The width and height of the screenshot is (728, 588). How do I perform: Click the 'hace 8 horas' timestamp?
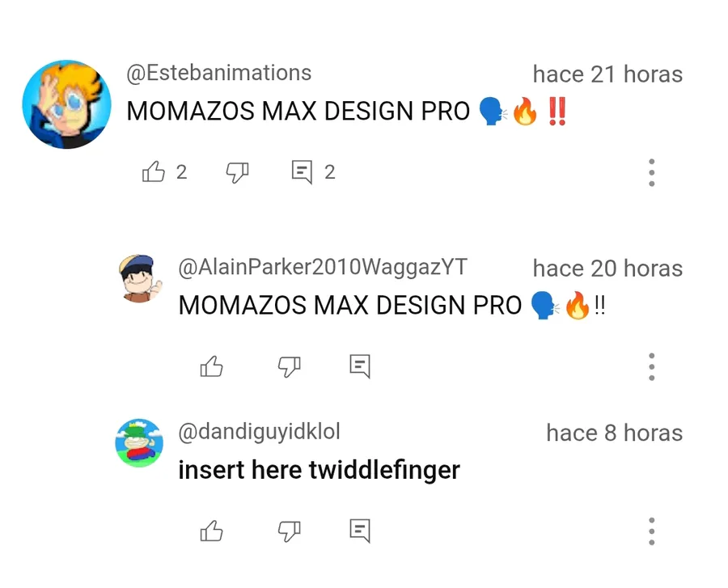614,433
